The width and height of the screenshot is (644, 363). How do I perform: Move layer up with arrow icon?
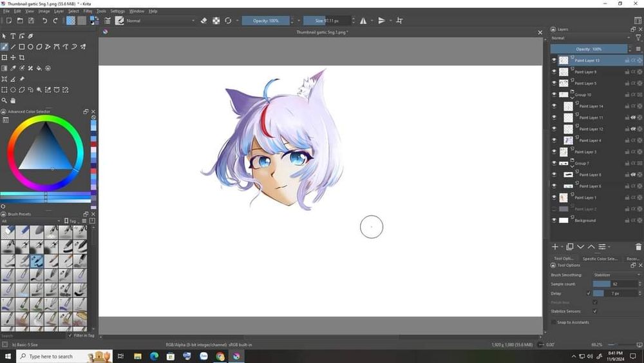click(591, 247)
